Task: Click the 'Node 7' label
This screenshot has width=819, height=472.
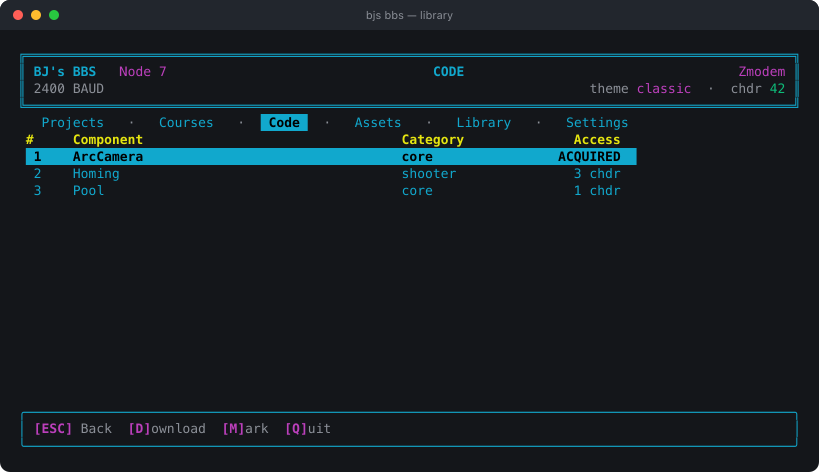Action: pyautogui.click(x=143, y=72)
